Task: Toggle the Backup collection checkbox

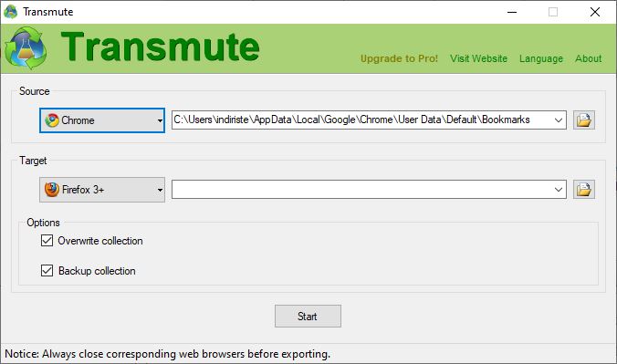Action: (x=47, y=271)
